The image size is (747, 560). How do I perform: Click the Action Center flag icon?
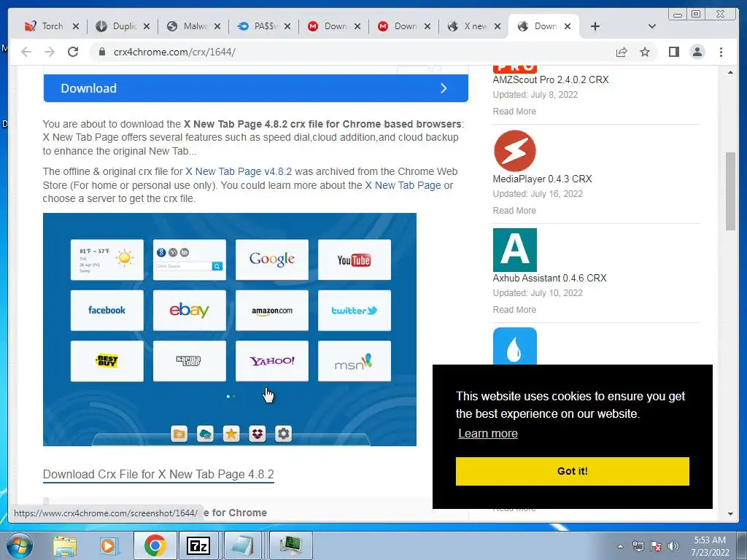pyautogui.click(x=656, y=546)
